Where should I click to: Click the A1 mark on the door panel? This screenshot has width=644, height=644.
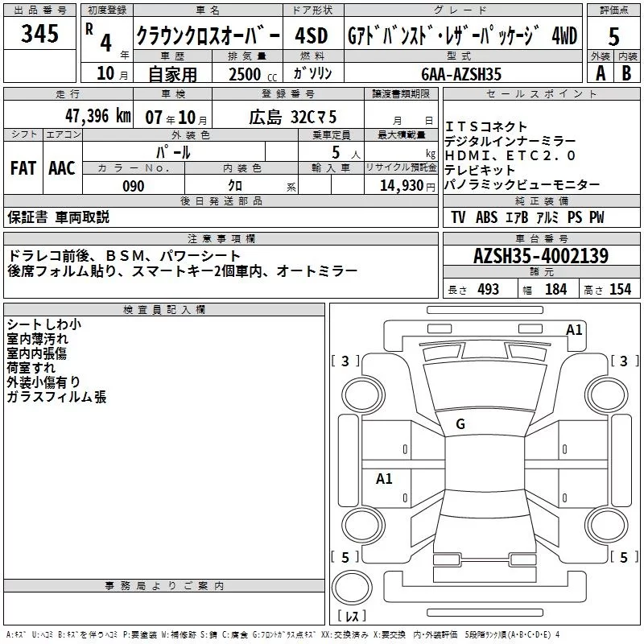coord(384,478)
